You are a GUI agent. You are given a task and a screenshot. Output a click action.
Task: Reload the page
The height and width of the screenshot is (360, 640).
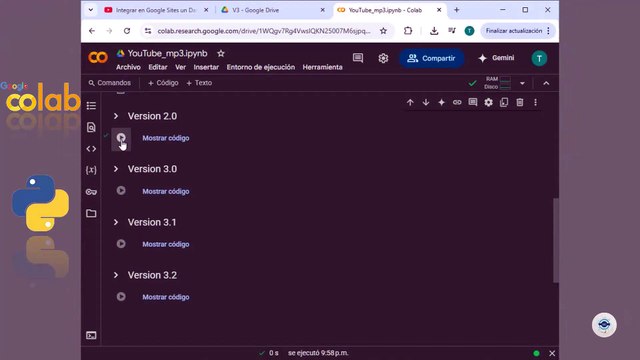(127, 31)
